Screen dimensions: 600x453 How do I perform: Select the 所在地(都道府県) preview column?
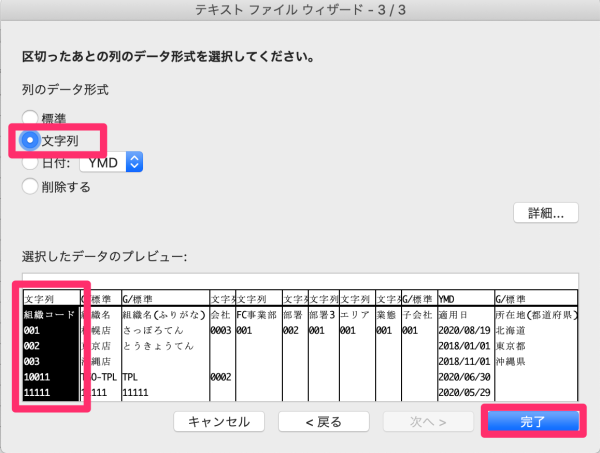coord(536,313)
